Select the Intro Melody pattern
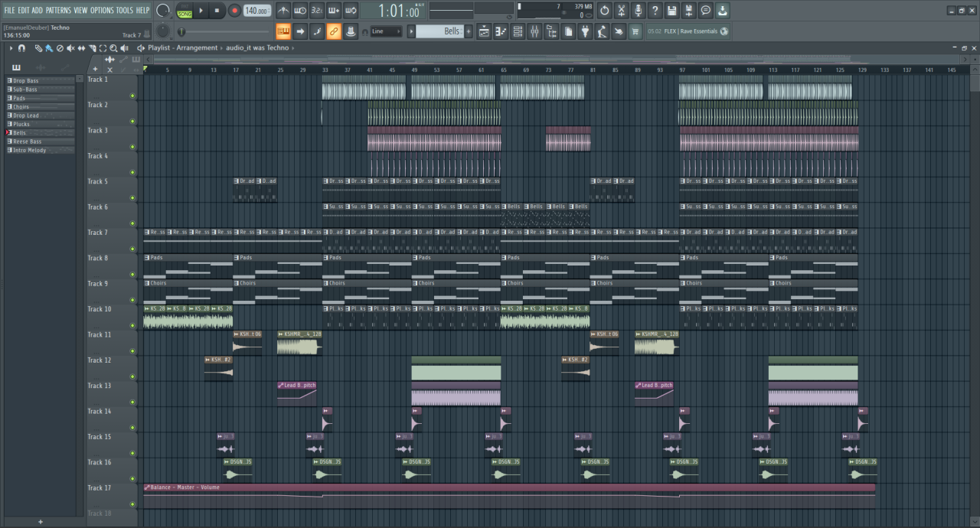This screenshot has width=980, height=528. click(x=41, y=150)
